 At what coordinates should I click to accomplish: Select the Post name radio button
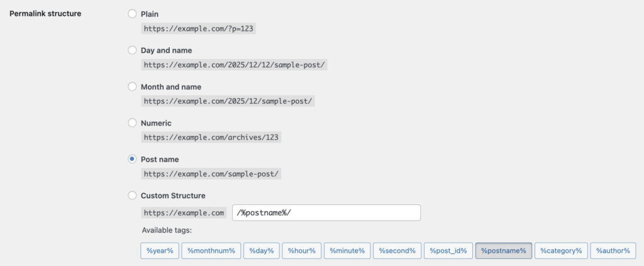132,159
